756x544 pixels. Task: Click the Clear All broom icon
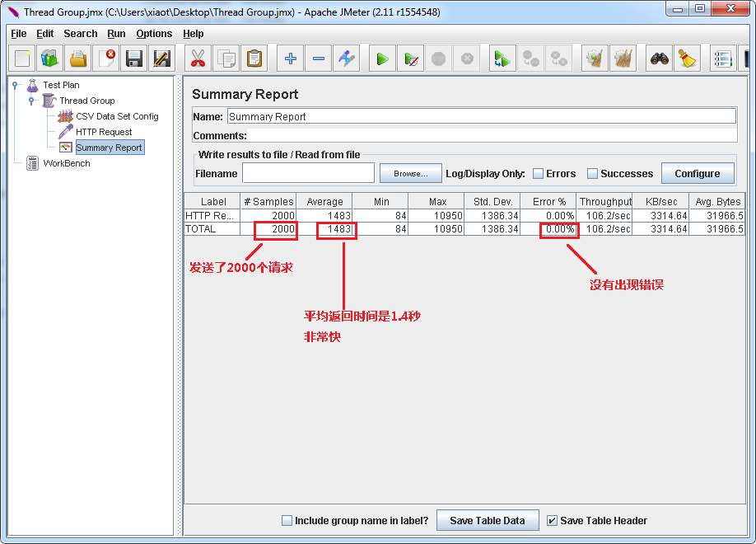point(686,59)
